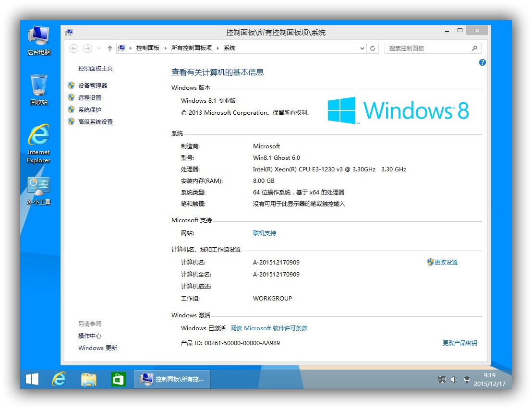
Task: Open the Windows Store taskbar icon
Action: (x=119, y=379)
